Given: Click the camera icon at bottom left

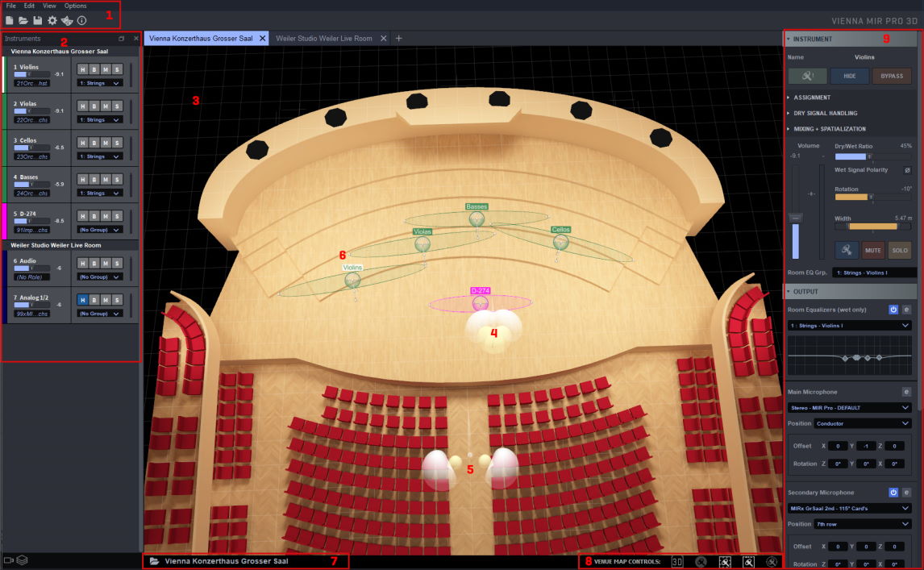Looking at the screenshot, I should pos(9,560).
